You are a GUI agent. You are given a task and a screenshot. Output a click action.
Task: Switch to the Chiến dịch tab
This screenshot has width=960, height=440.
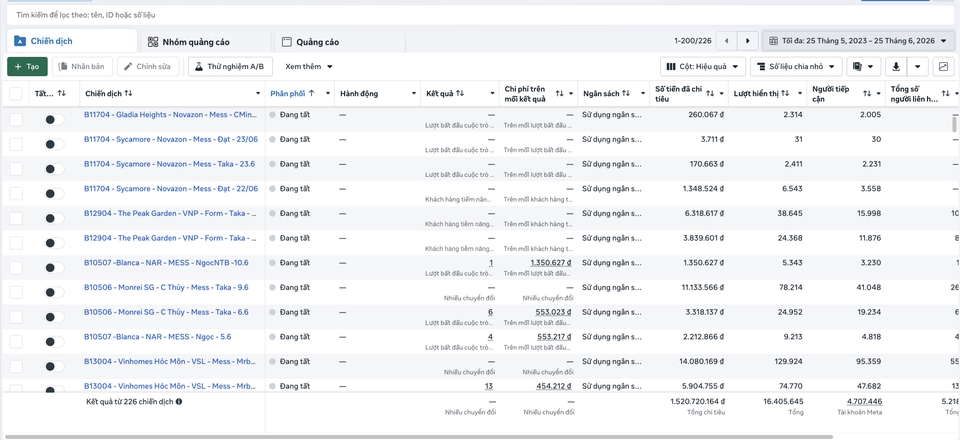(x=72, y=41)
